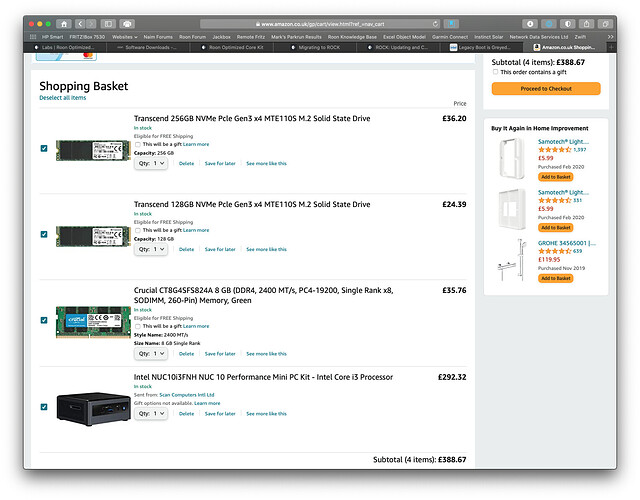The width and height of the screenshot is (640, 500).
Task: Open Naim Forums bookmark
Action: pos(158,37)
